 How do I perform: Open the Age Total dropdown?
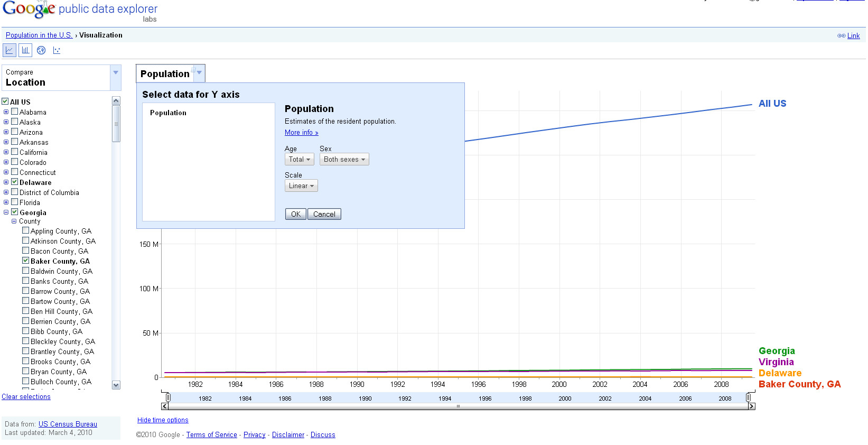(300, 159)
